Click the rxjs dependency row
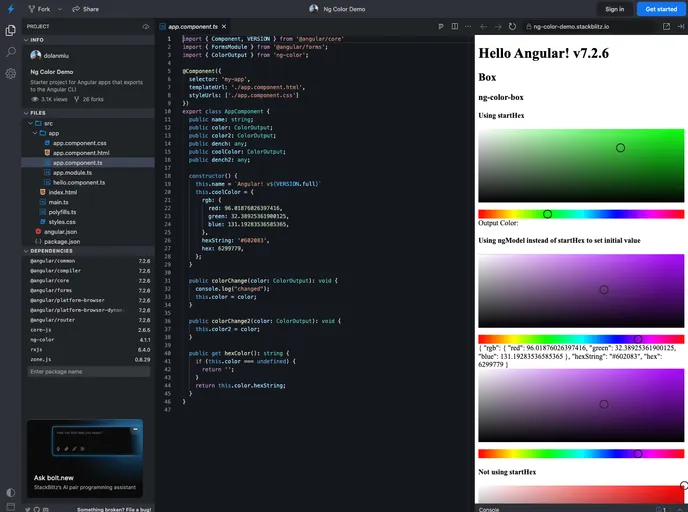Image resolution: width=688 pixels, height=512 pixels. pos(88,350)
